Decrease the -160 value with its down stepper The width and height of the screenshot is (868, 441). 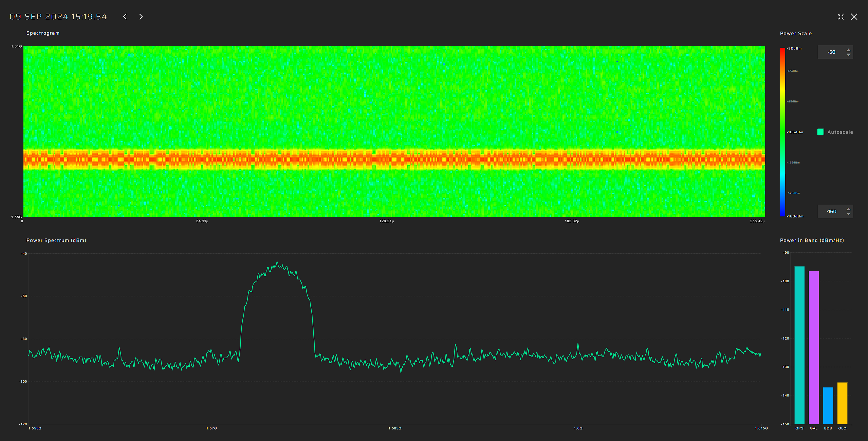[849, 213]
